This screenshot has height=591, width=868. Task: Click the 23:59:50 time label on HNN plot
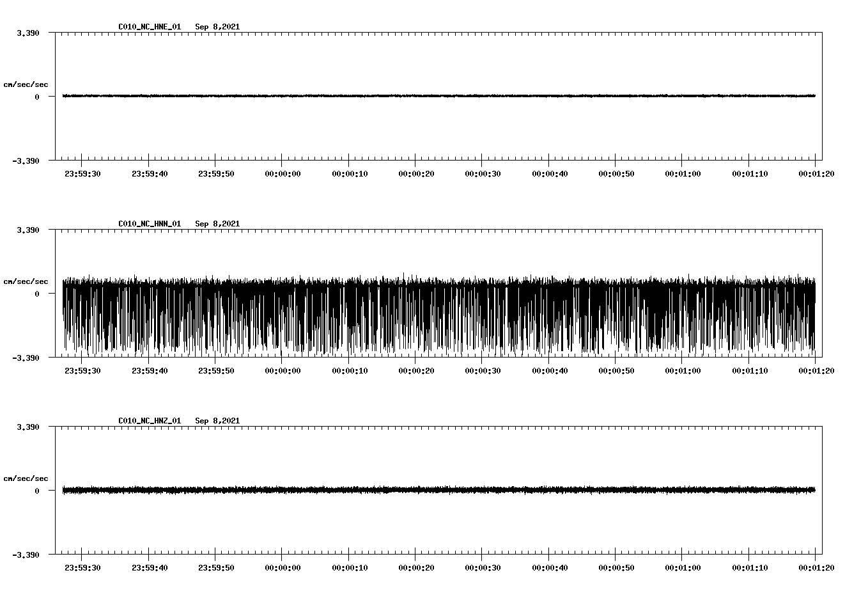point(216,370)
